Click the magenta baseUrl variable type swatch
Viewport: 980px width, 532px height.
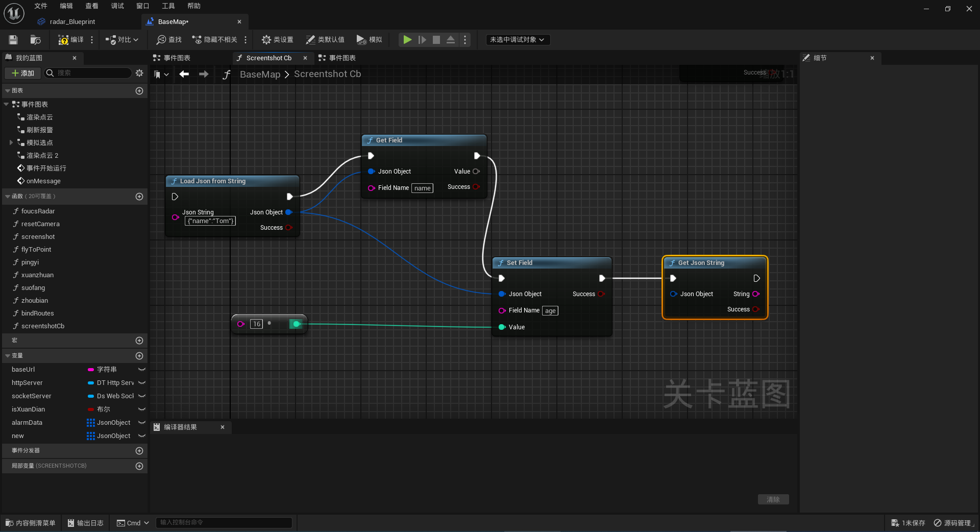(91, 370)
